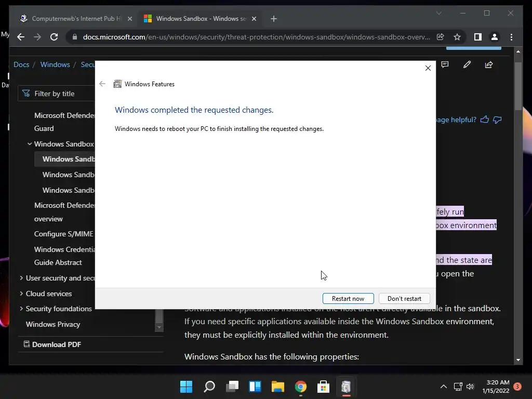Click page scrollbar up arrow
The image size is (532, 399).
click(518, 51)
